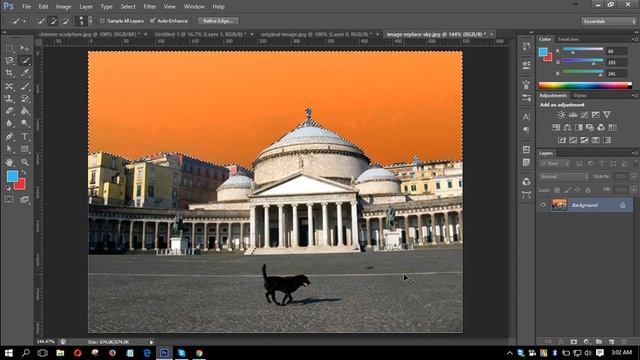Open the Select menu
640x360 pixels.
point(128,7)
